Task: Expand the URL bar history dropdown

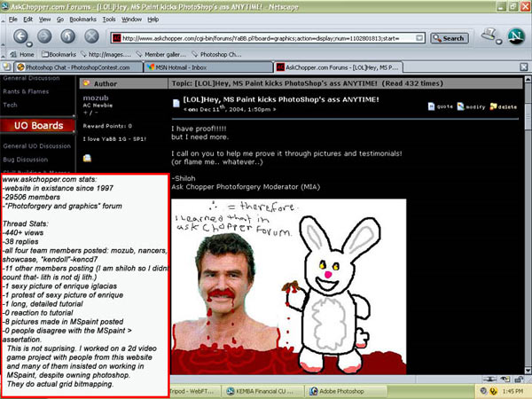Action: tap(419, 38)
